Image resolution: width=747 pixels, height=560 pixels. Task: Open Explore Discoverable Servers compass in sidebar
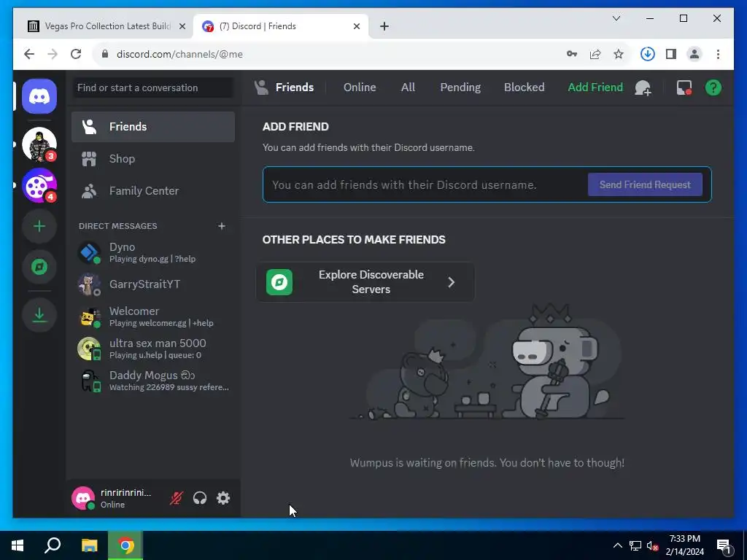click(39, 267)
